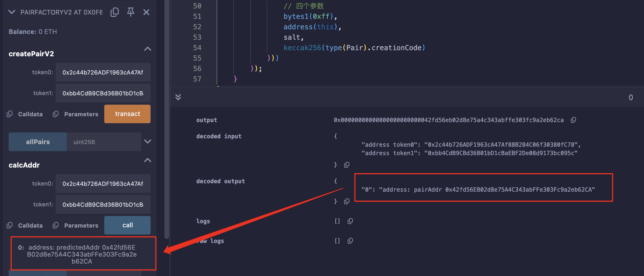The height and width of the screenshot is (276, 644).
Task: Copy the raw logs array value
Action: coord(350,241)
